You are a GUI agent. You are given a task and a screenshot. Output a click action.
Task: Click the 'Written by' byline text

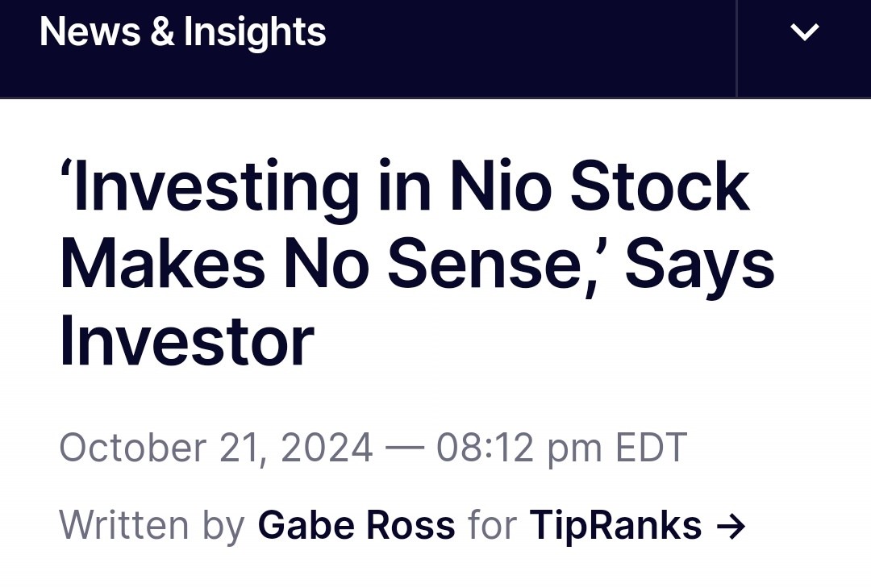coord(152,525)
